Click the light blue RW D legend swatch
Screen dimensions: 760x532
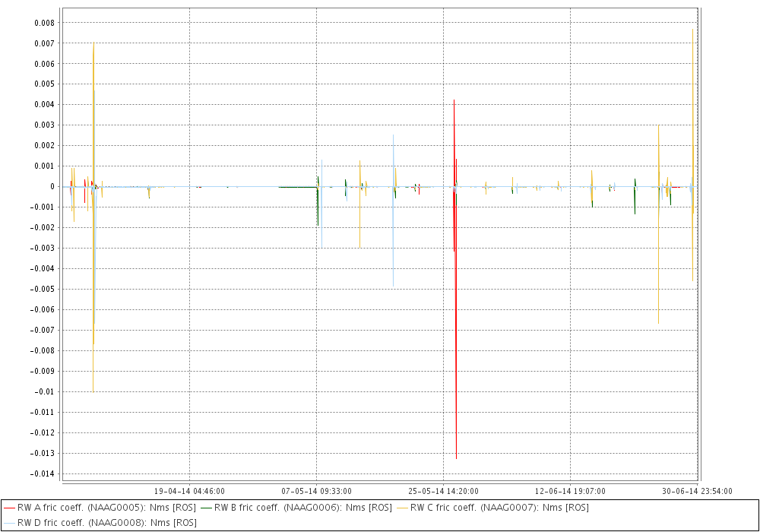pos(9,523)
